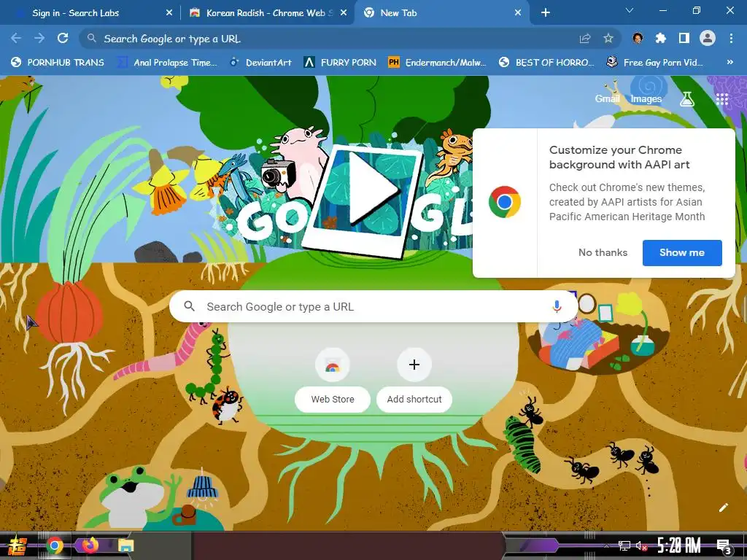Open the DeviantArt bookmark
Screen dimensions: 747x560
pos(260,63)
